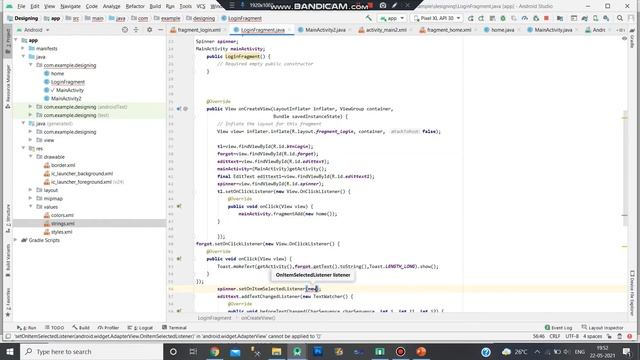Hide the Project panel with minus icon

coord(160,30)
